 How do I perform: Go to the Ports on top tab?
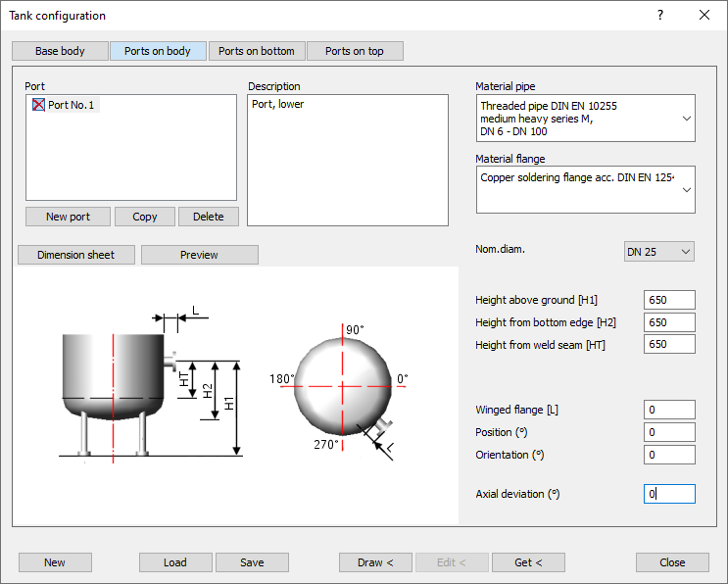click(355, 51)
